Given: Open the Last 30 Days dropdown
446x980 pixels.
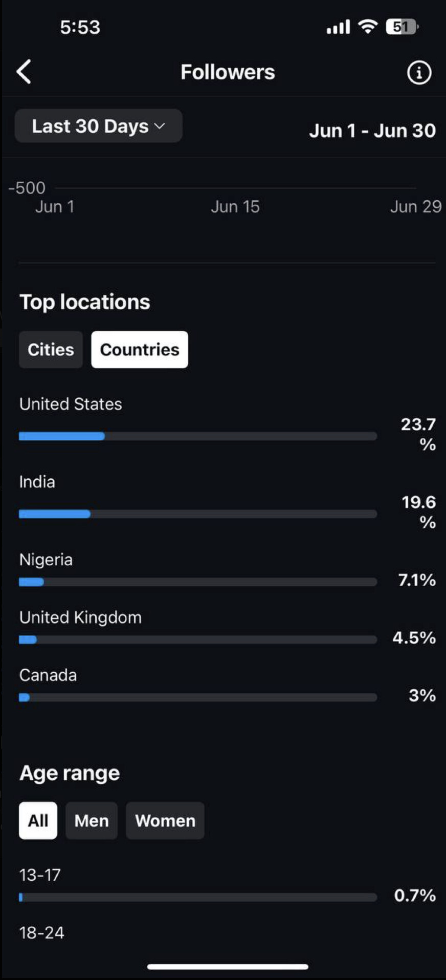Looking at the screenshot, I should coord(99,126).
